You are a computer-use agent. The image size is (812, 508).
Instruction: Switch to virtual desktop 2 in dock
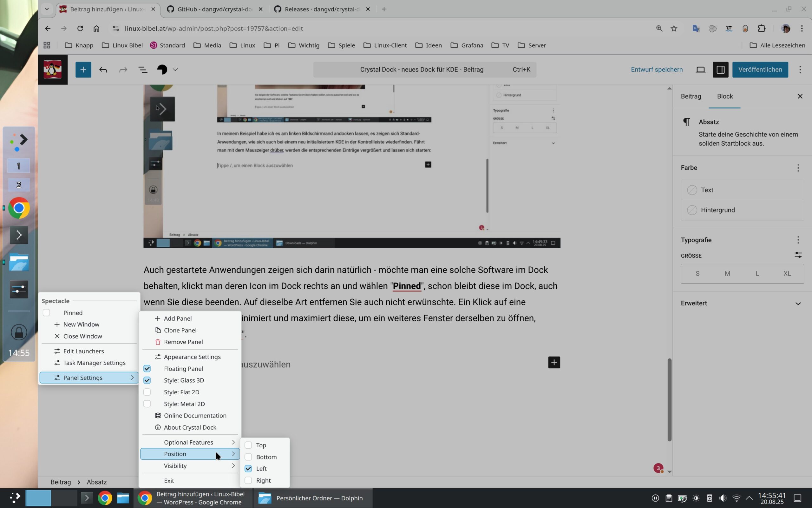(19, 185)
